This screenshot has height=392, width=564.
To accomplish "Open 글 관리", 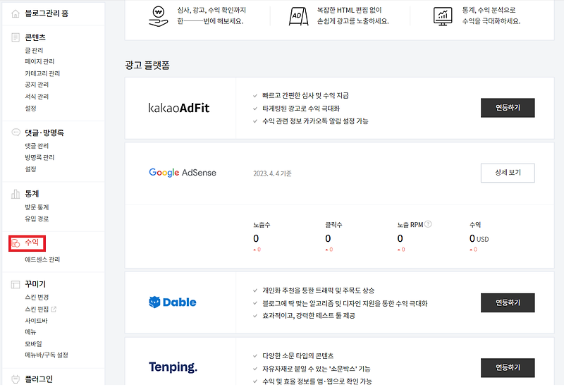I will tap(34, 50).
